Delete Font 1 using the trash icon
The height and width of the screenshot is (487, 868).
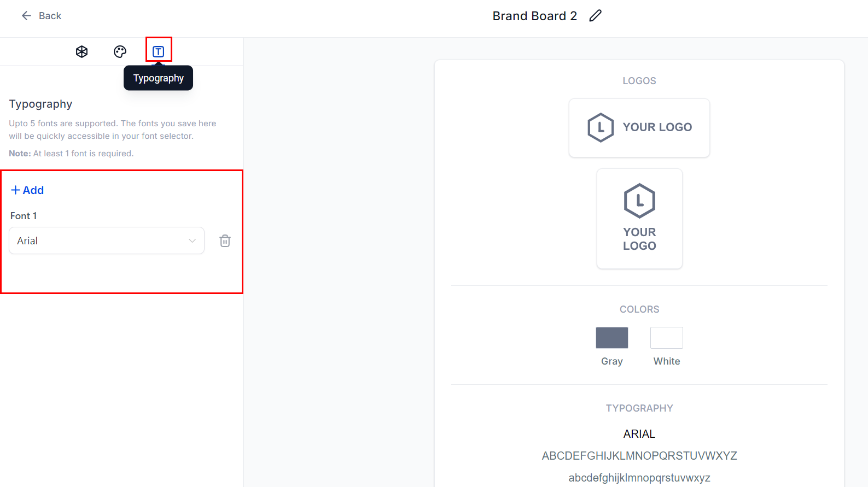(x=225, y=240)
